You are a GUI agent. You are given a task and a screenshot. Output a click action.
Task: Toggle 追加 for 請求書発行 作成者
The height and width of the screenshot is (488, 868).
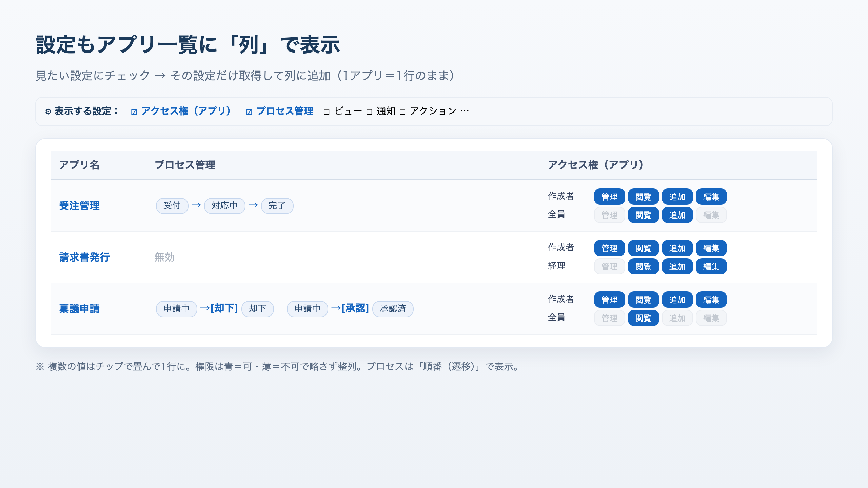click(x=677, y=248)
